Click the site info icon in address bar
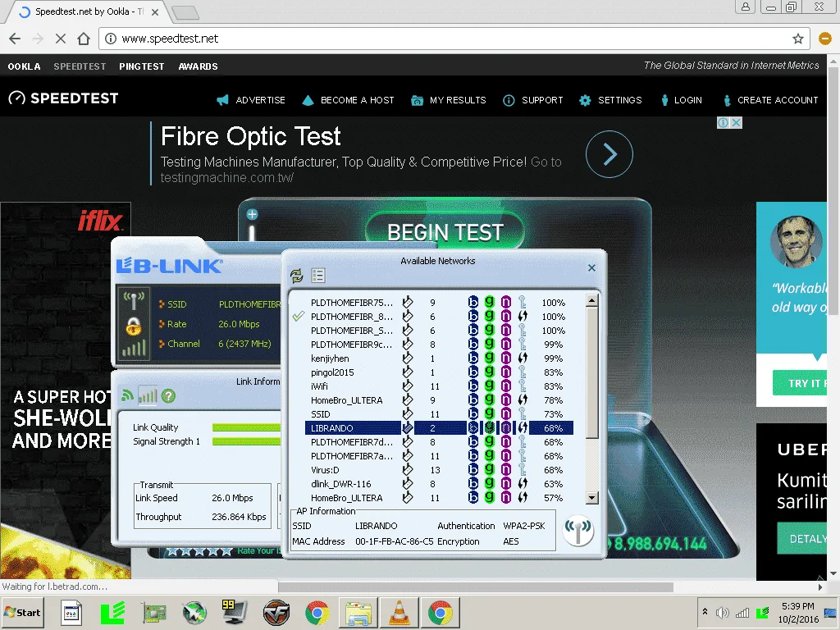The height and width of the screenshot is (630, 840). point(111,39)
